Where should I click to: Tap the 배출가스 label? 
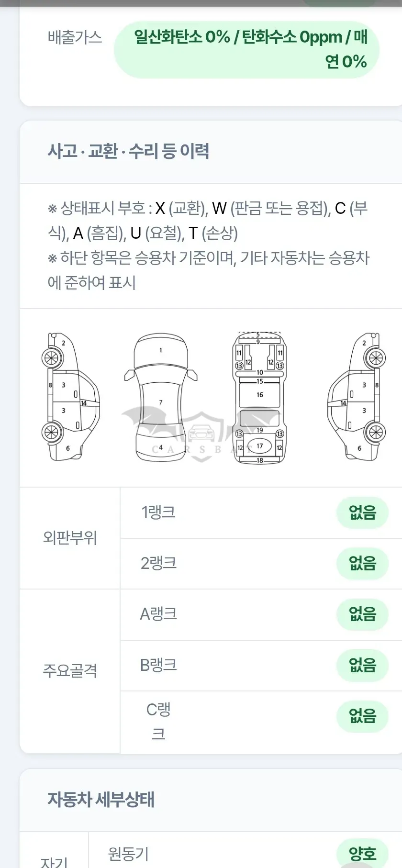[x=75, y=37]
